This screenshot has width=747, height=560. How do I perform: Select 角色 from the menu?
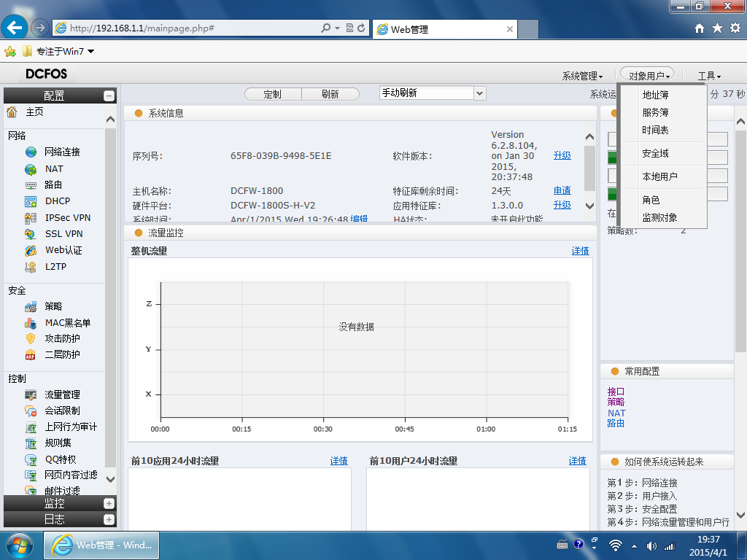pyautogui.click(x=651, y=200)
